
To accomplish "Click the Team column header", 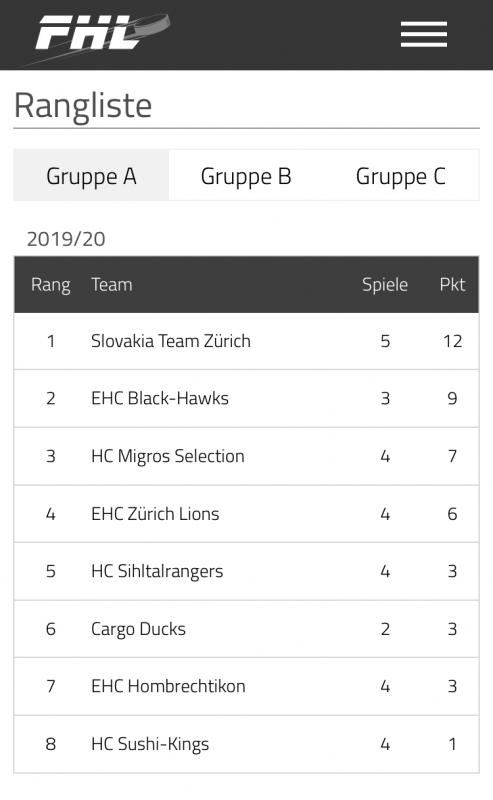I will point(112,285).
